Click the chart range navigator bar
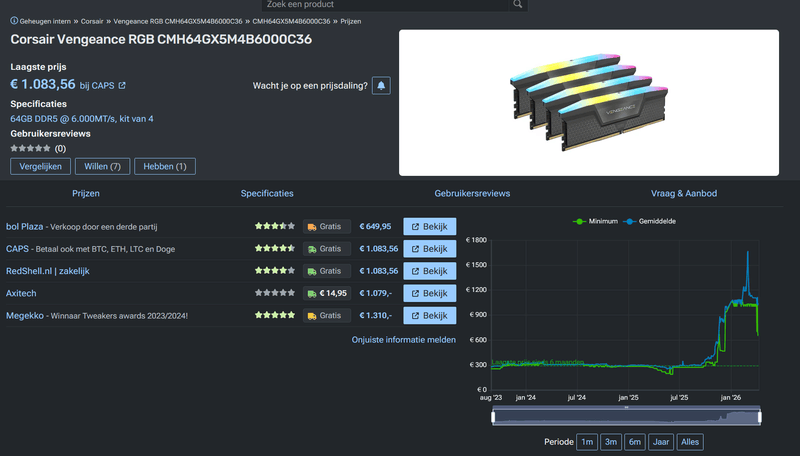Image resolution: width=800 pixels, height=456 pixels. [x=626, y=417]
